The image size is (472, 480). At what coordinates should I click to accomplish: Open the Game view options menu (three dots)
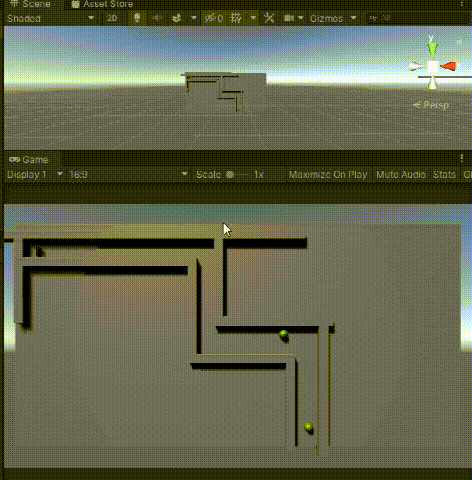pos(462,158)
